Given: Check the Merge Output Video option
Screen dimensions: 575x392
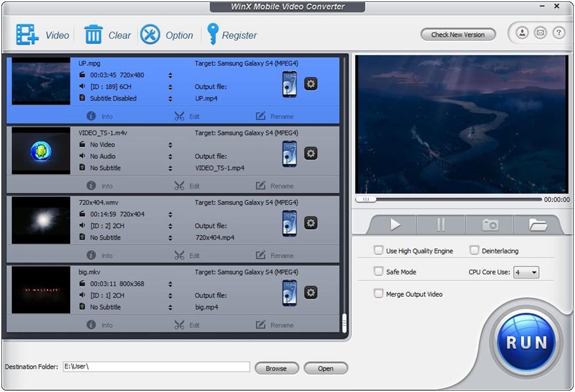Looking at the screenshot, I should (378, 294).
